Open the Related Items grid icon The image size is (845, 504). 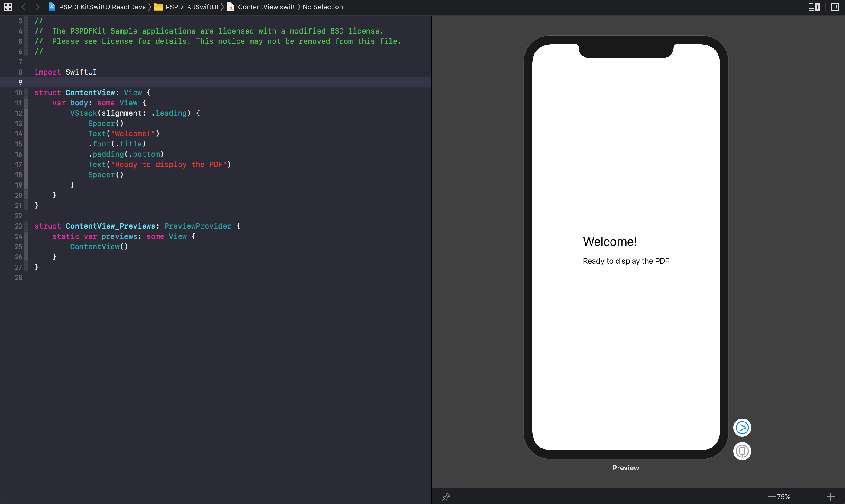coord(8,7)
